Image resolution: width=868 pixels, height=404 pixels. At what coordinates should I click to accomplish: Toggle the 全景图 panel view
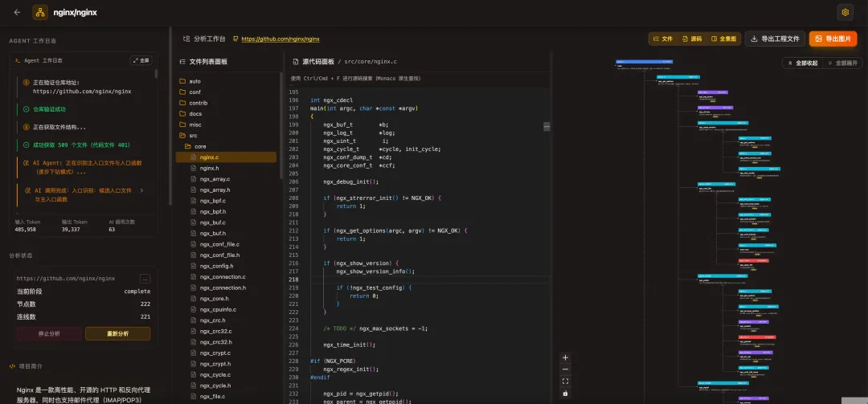tap(723, 39)
